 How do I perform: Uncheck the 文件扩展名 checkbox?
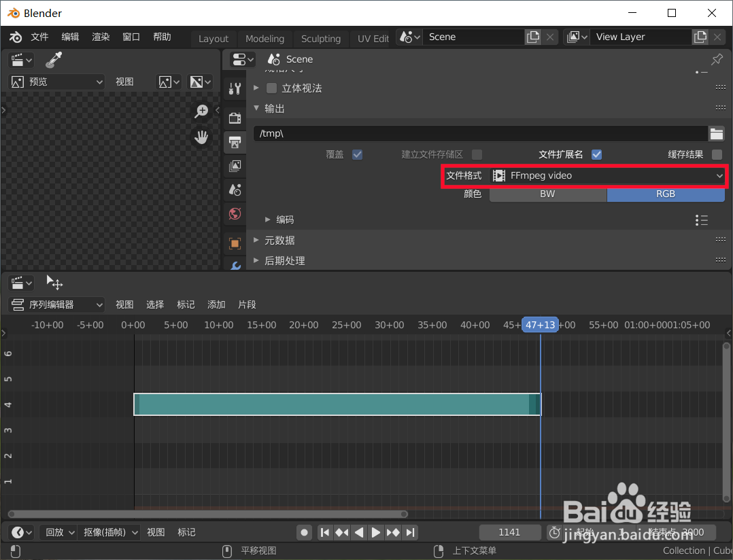596,154
